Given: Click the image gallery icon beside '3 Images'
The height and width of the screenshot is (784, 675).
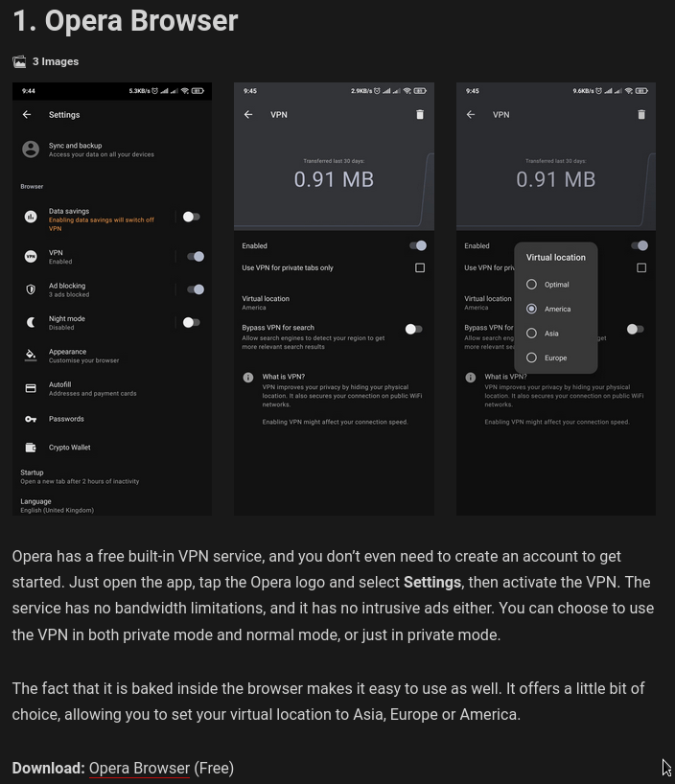Looking at the screenshot, I should [x=19, y=61].
